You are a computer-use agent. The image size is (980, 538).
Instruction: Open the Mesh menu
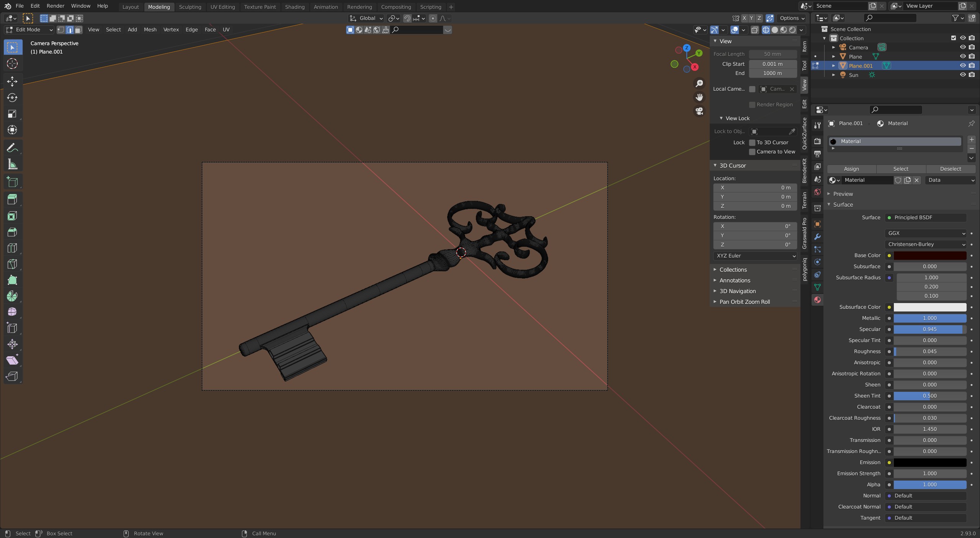(x=150, y=30)
